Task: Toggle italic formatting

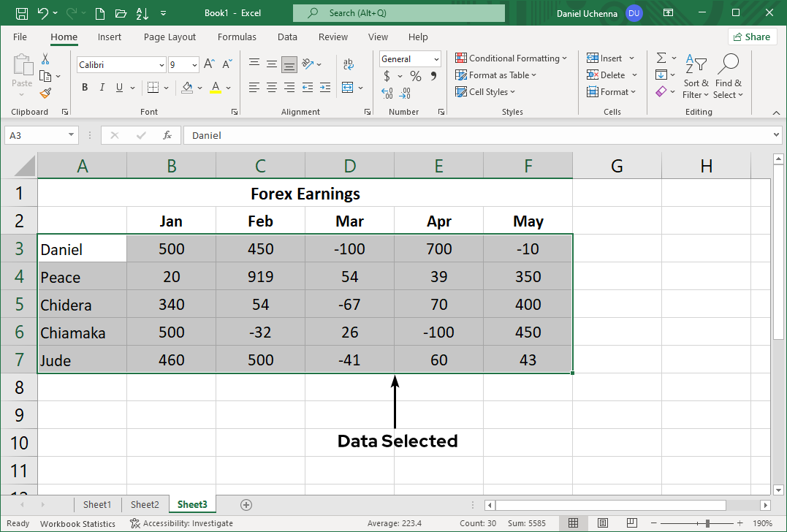Action: 102,87
